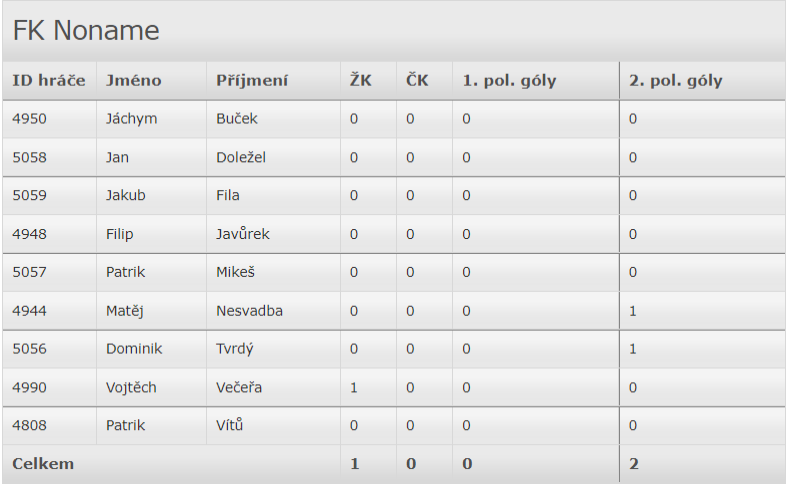Select the surname Vítů cell
The height and width of the screenshot is (487, 787).
[x=230, y=425]
